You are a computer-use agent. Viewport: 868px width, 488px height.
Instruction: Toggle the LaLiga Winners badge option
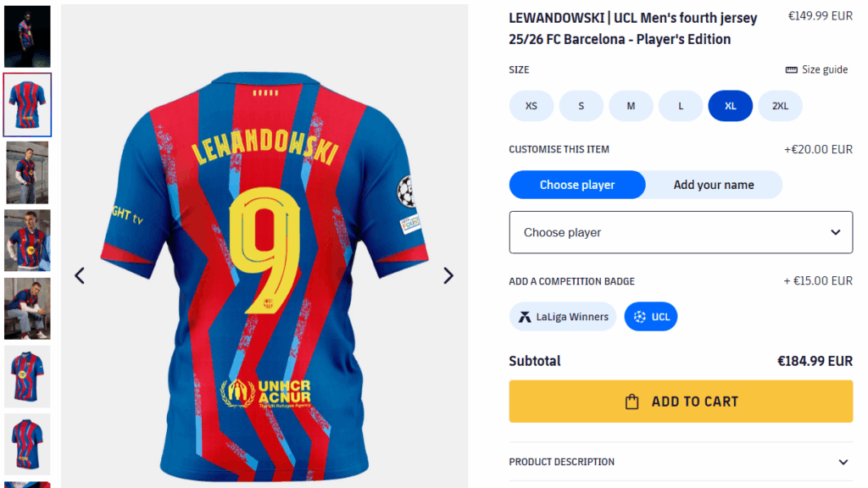coord(563,317)
